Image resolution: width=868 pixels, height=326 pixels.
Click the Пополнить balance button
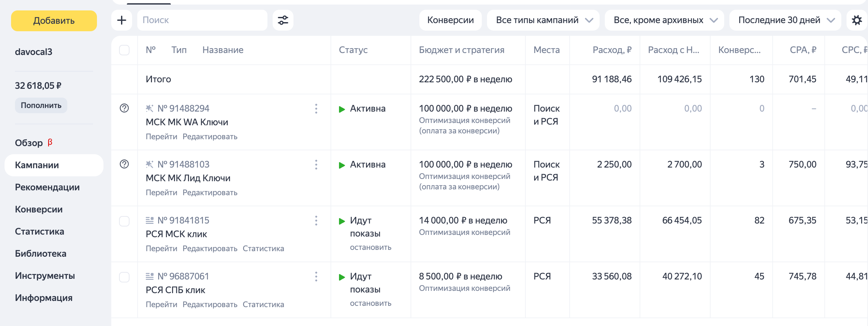[x=41, y=105]
